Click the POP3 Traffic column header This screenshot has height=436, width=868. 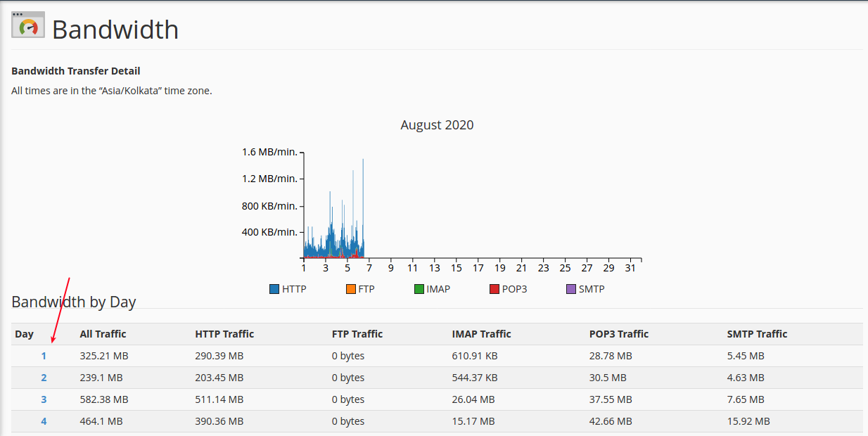[x=619, y=334]
